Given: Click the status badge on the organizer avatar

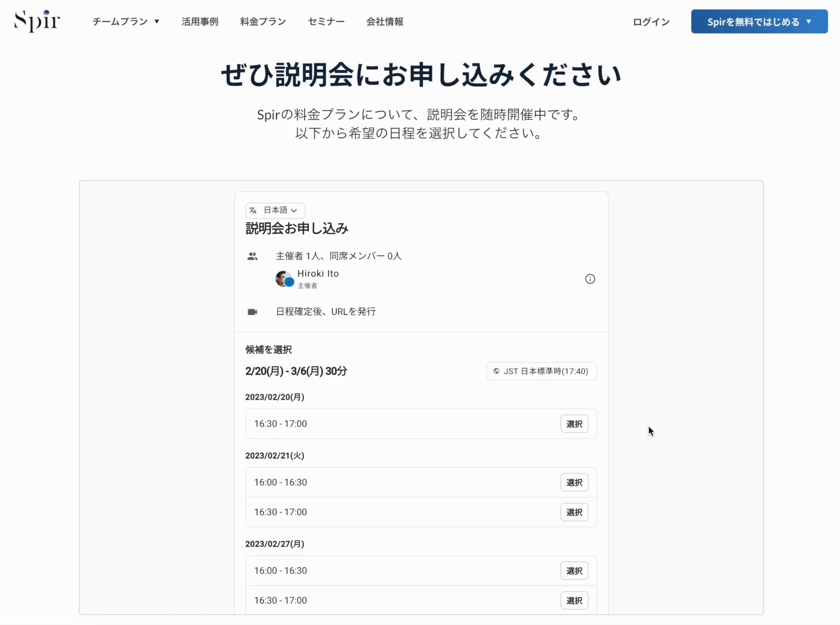Looking at the screenshot, I should (x=289, y=284).
